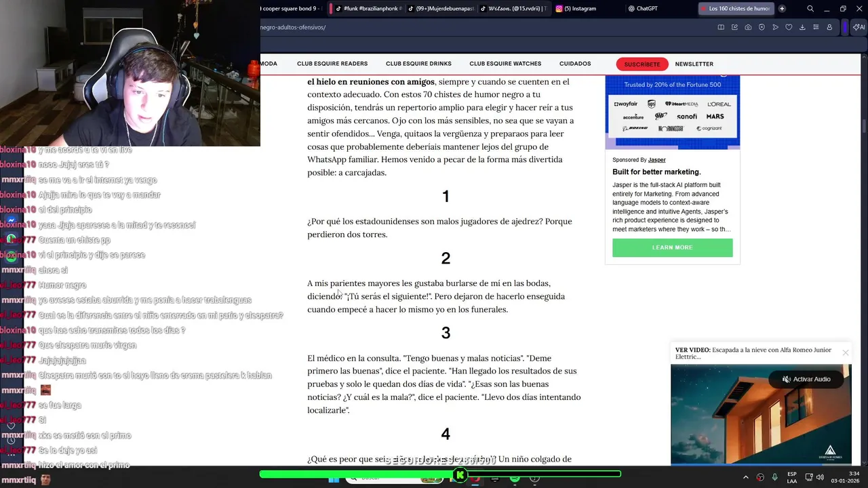Screen dimensions: 868x488
Task: Click the Built for better marketing headline
Action: pyautogui.click(x=656, y=172)
